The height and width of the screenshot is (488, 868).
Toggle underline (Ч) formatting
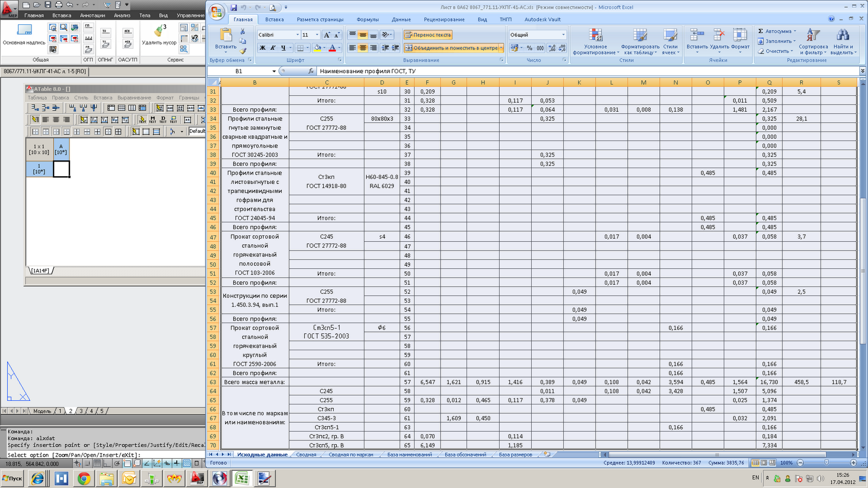283,48
